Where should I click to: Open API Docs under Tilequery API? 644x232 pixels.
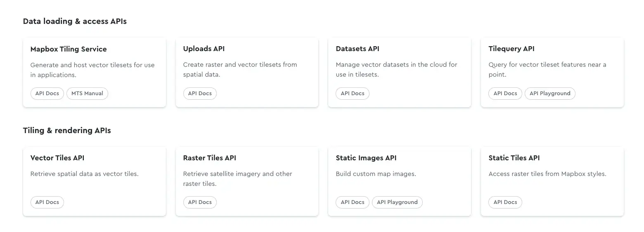click(x=505, y=94)
